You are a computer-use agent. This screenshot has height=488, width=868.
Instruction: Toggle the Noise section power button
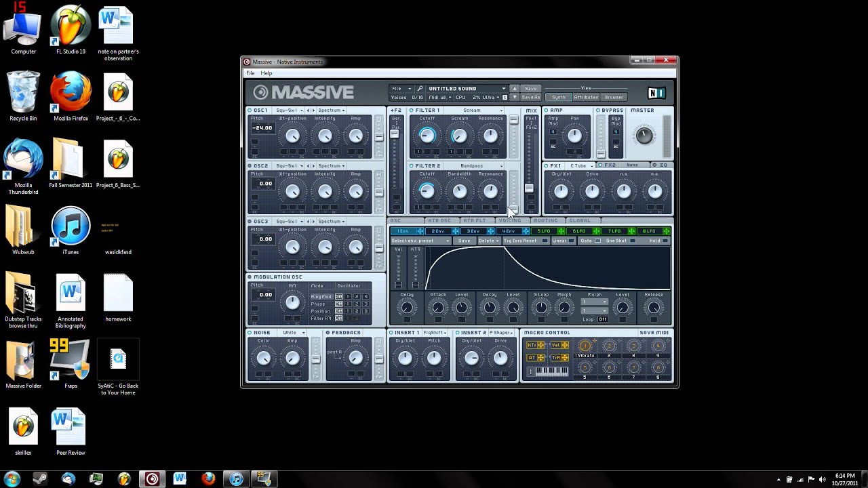[x=250, y=333]
